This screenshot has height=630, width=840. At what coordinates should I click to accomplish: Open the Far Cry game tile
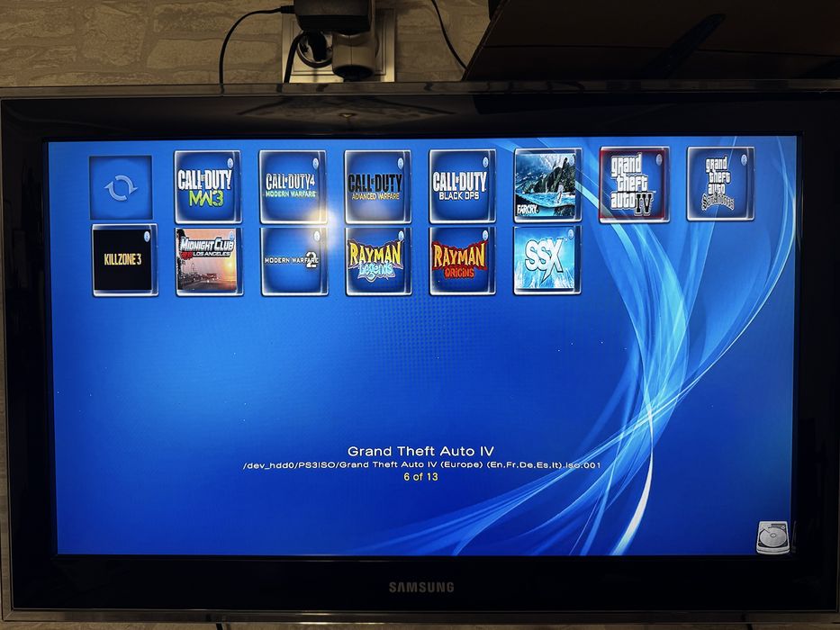click(547, 185)
